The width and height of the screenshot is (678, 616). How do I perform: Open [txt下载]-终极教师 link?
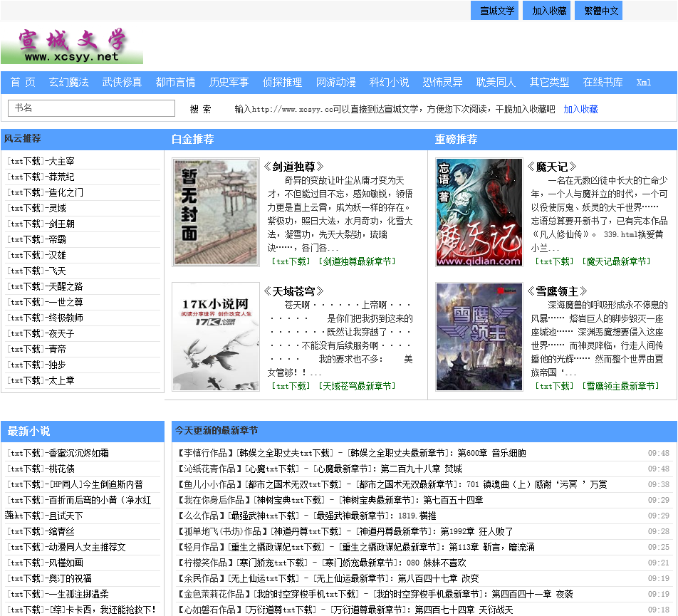click(45, 318)
